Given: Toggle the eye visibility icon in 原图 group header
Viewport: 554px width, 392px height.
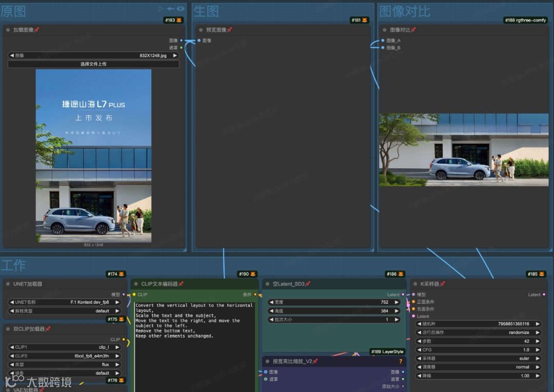Looking at the screenshot, I should coord(181,9).
